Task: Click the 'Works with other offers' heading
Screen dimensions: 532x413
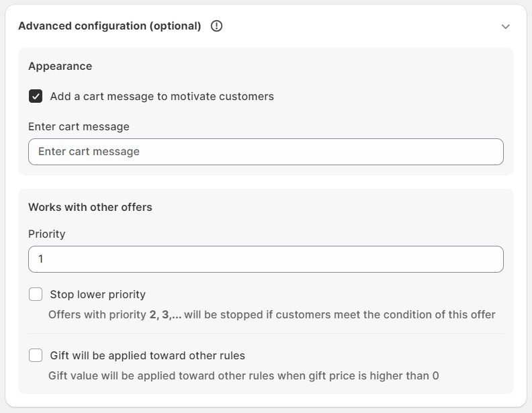Action: [90, 207]
